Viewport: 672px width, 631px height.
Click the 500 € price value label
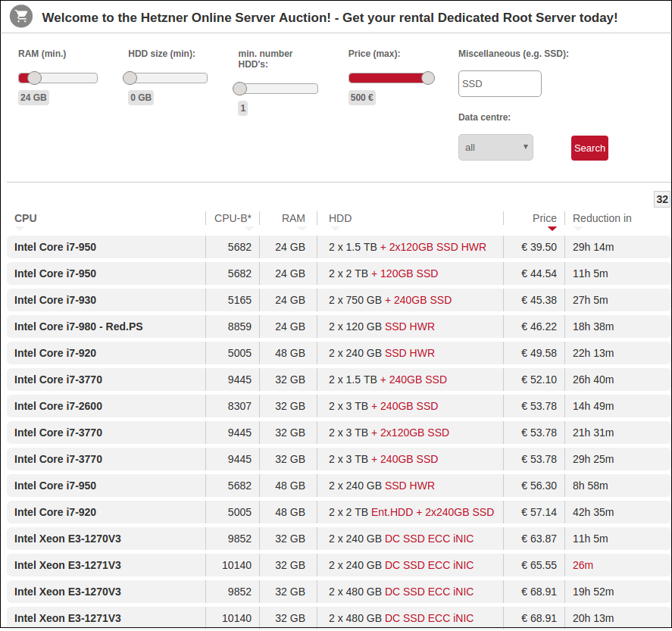[361, 98]
